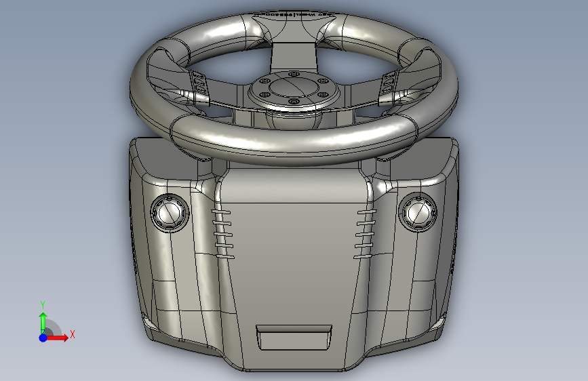This screenshot has height=381, width=588.
Task: Click the green Y axis arrow of the triad
Action: click(43, 323)
